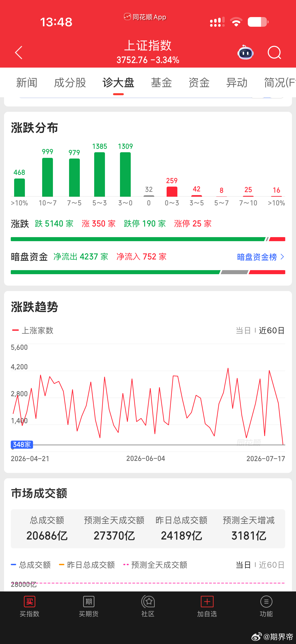The width and height of the screenshot is (296, 644).
Task: Tap 预测全天成交额 27370亿 value
Action: pyautogui.click(x=114, y=536)
